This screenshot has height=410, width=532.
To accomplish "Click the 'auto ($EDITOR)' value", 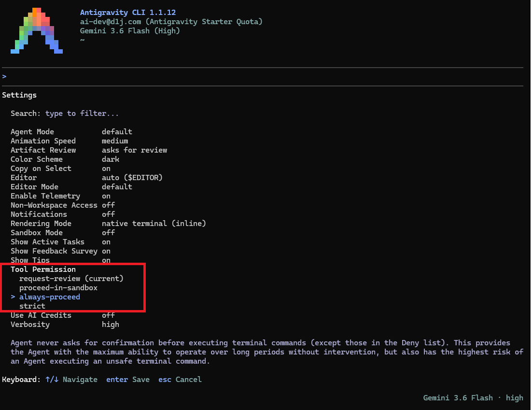I will click(132, 178).
